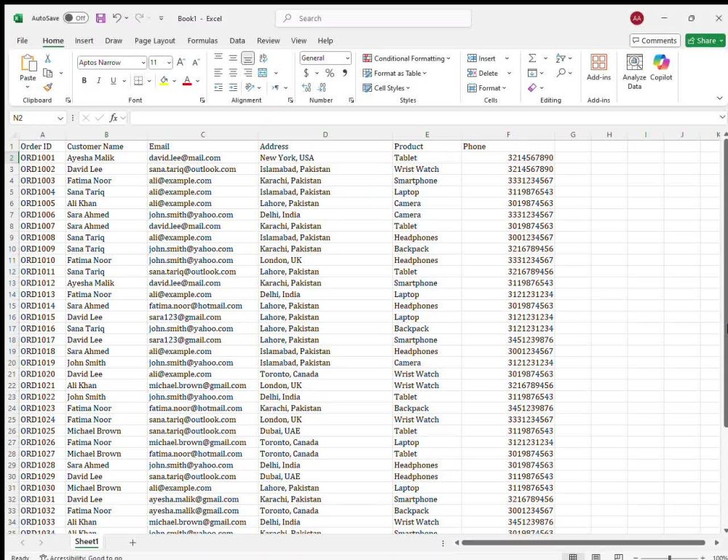
Task: Click the Find & Select magnifier icon
Action: coord(561,73)
